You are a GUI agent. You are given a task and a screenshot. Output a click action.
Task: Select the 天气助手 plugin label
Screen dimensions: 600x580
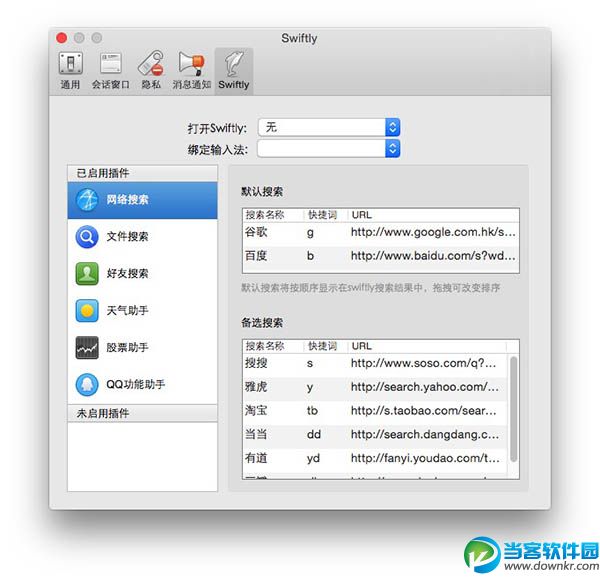click(x=127, y=311)
